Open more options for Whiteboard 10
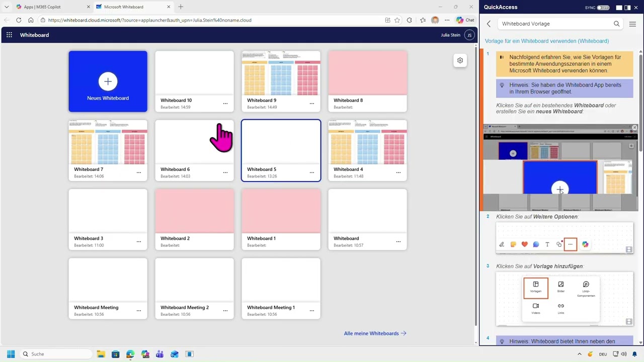 225,104
